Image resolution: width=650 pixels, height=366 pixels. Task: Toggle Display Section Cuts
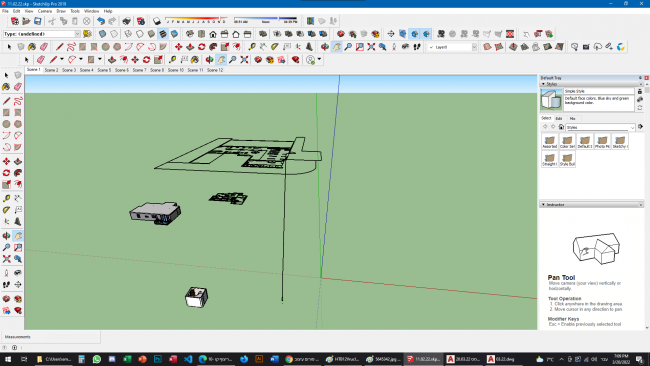414,34
